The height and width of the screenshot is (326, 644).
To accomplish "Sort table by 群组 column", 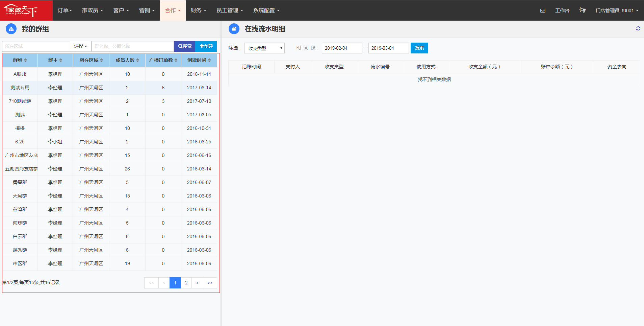I will tap(20, 60).
